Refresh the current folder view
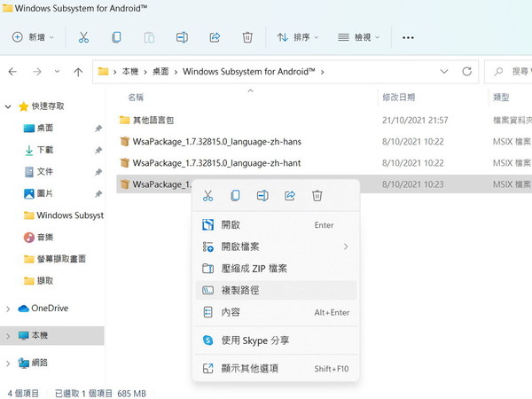Screen dimensions: 532x399 point(467,72)
